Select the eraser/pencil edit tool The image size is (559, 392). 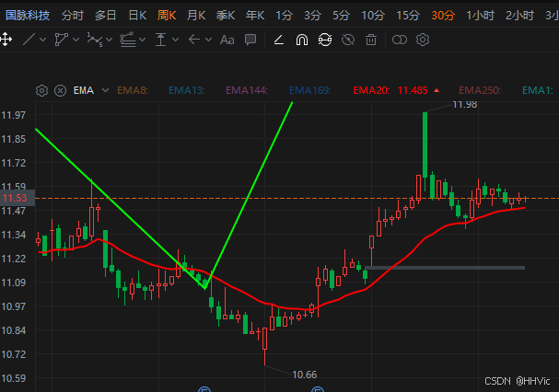tap(279, 40)
